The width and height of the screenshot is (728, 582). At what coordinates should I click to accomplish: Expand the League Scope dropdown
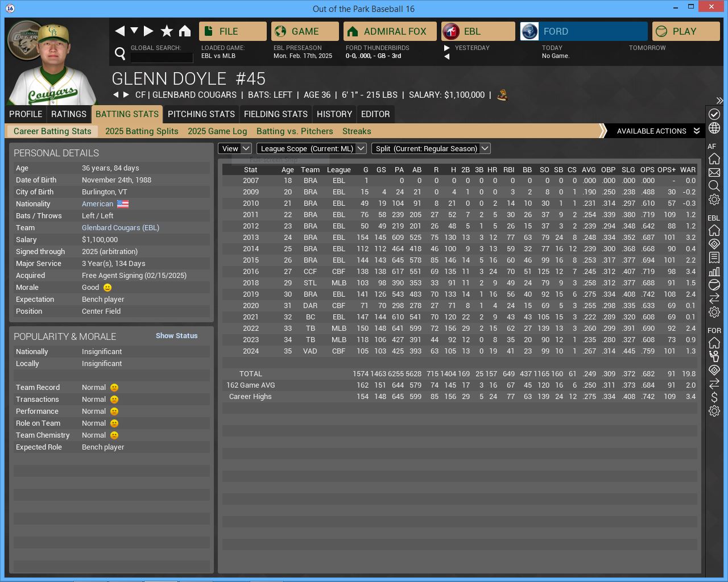coord(311,148)
